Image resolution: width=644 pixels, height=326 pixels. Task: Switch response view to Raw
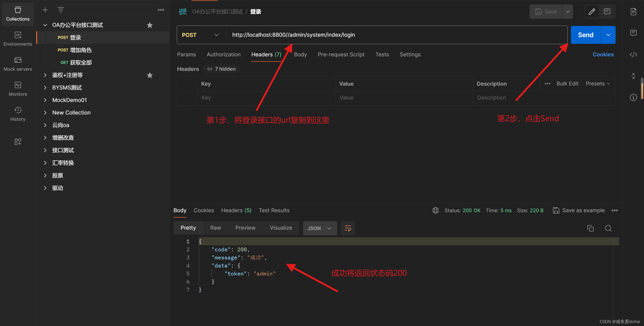216,228
